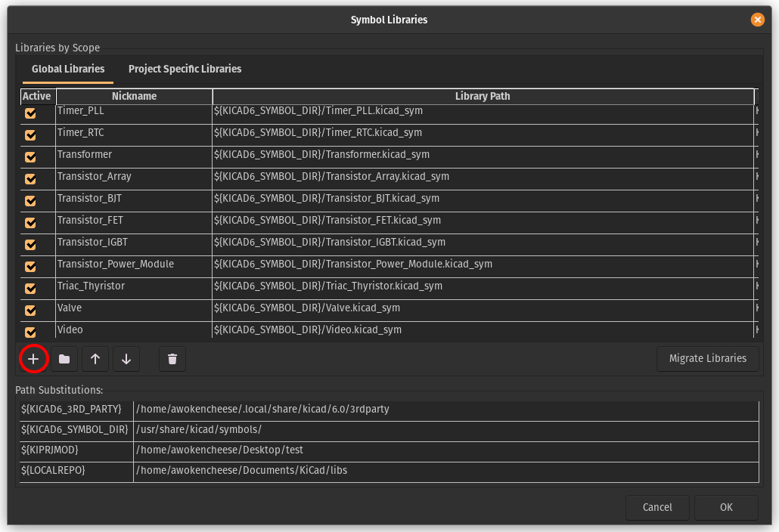The height and width of the screenshot is (532, 779).
Task: Click the Documents/KiCad/libs path value
Action: pos(446,472)
